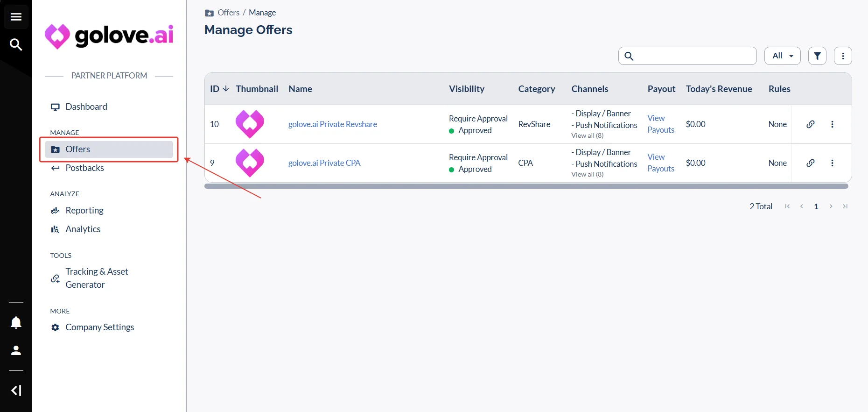Viewport: 868px width, 412px height.
Task: Open the user profile icon
Action: [x=16, y=350]
